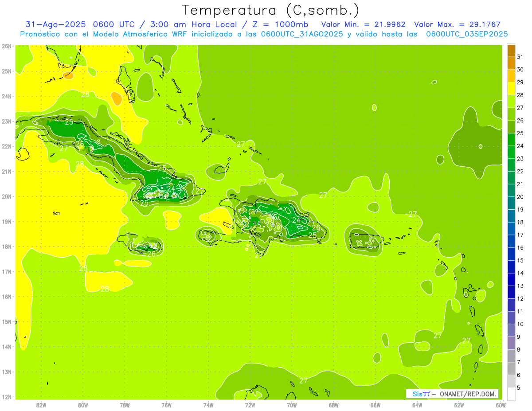Pick the dark blue legend swatch between 13 and 14

coord(511,279)
